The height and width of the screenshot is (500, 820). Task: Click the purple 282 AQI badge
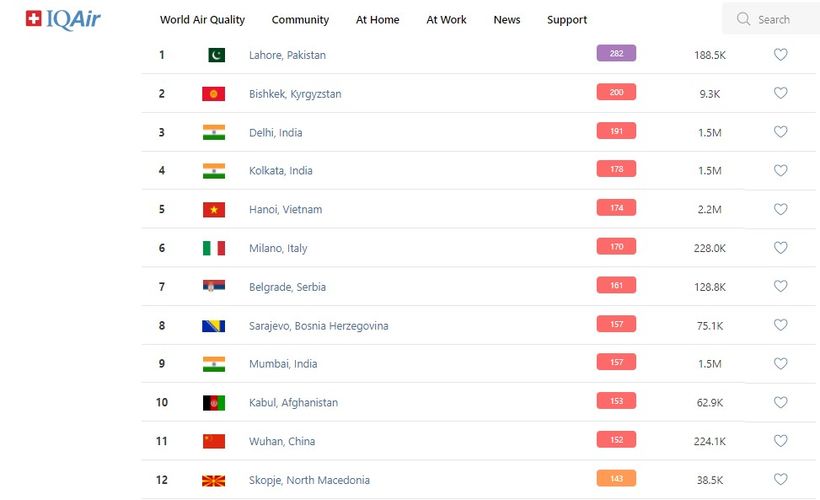coord(616,54)
